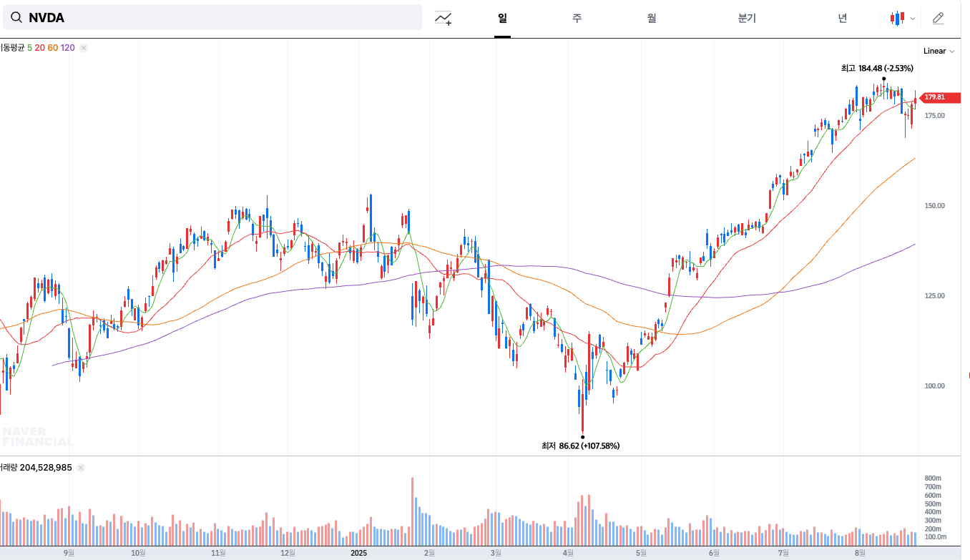This screenshot has height=560, width=970.
Task: Switch to the 분기 (quarterly) tab
Action: pyautogui.click(x=747, y=18)
